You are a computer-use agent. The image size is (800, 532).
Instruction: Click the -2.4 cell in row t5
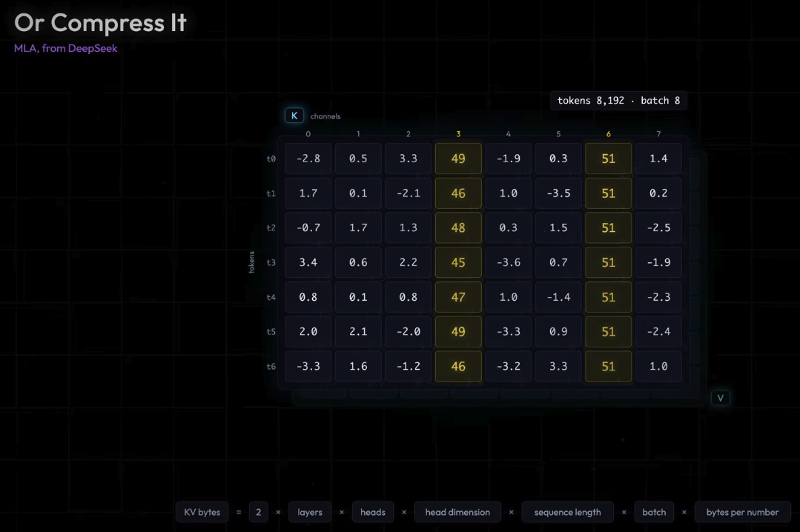click(x=658, y=331)
